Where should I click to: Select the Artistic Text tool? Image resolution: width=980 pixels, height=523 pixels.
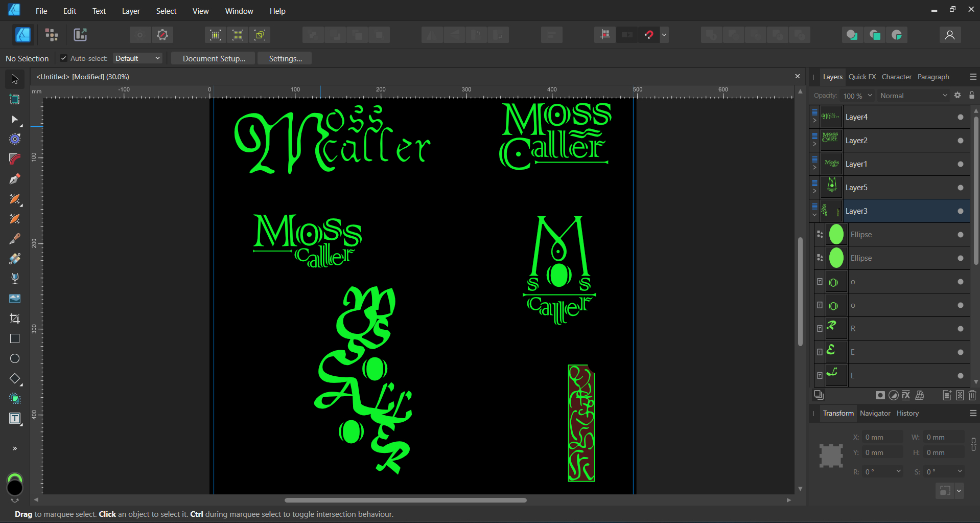click(15, 419)
